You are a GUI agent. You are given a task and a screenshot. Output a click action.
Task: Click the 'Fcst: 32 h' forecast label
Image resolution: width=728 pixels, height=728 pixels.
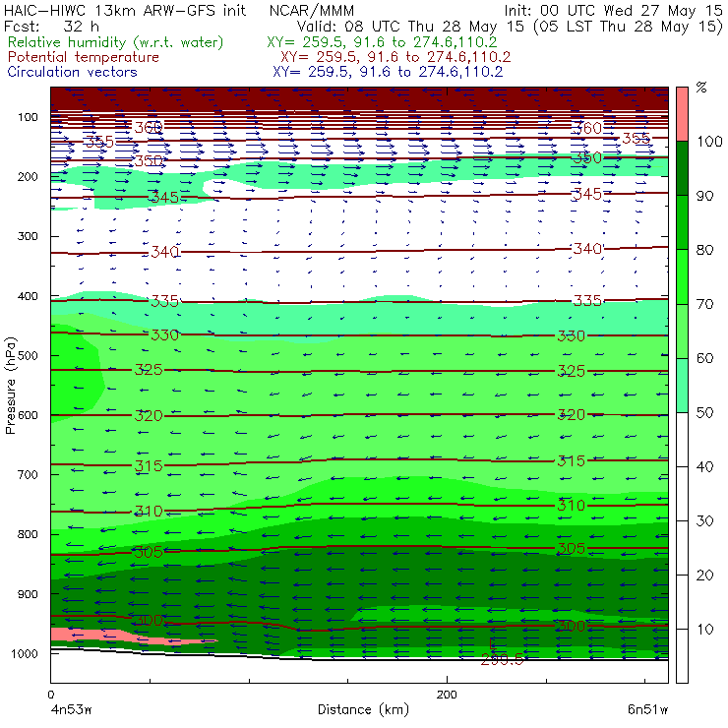click(51, 27)
